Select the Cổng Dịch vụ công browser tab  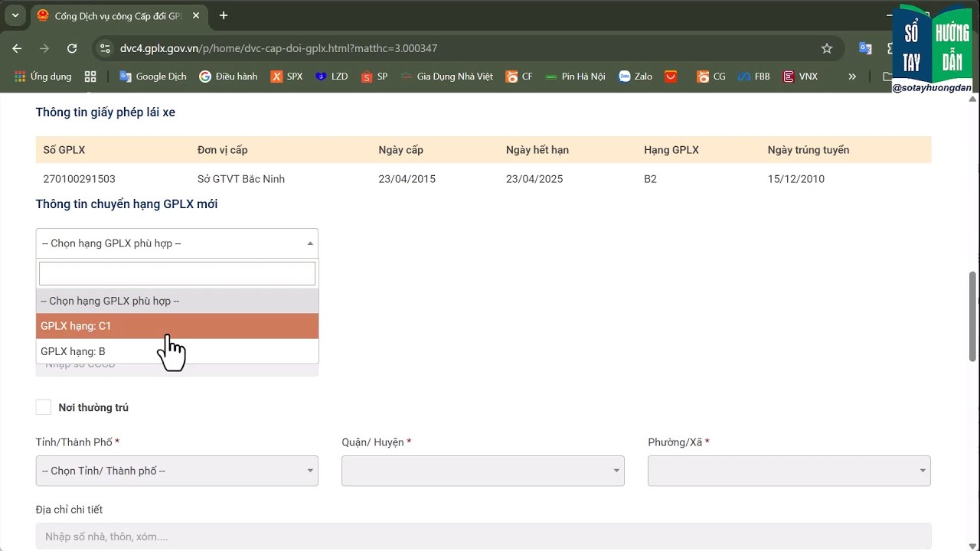pos(118,15)
